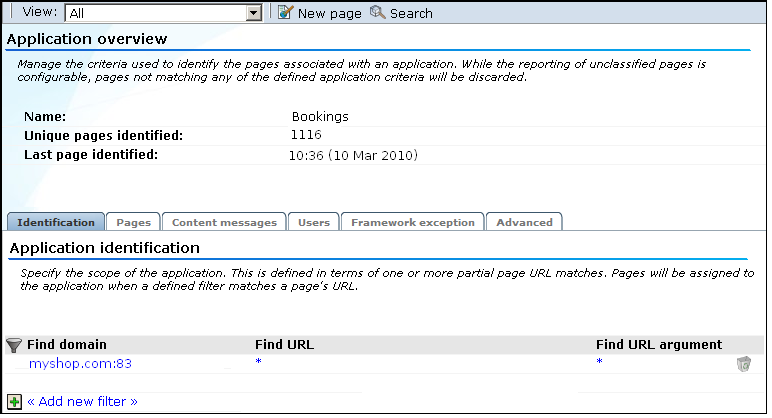Click the Application overview heading
The image size is (772, 418).
pos(87,39)
